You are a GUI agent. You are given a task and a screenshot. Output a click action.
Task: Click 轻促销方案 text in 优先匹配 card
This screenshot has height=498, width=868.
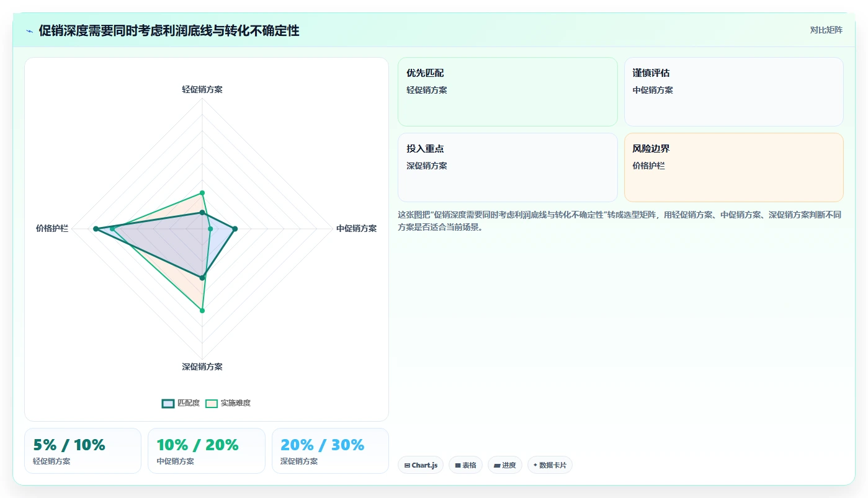click(x=427, y=90)
